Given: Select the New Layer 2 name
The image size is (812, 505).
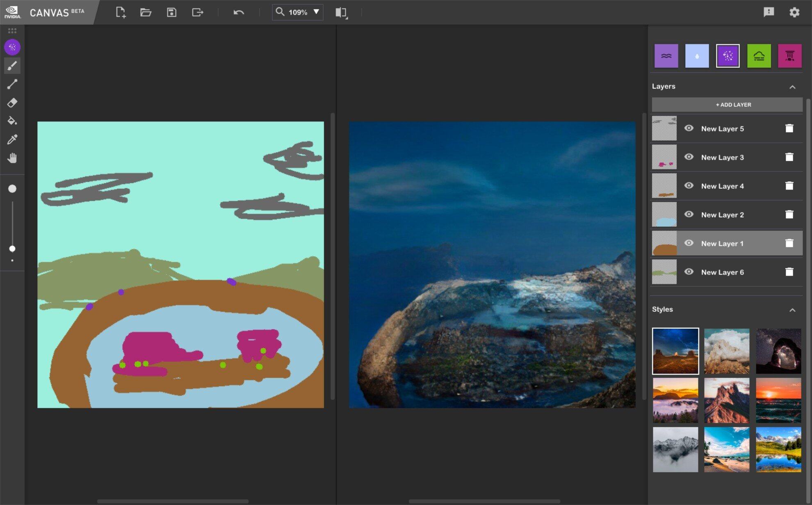Looking at the screenshot, I should click(722, 215).
